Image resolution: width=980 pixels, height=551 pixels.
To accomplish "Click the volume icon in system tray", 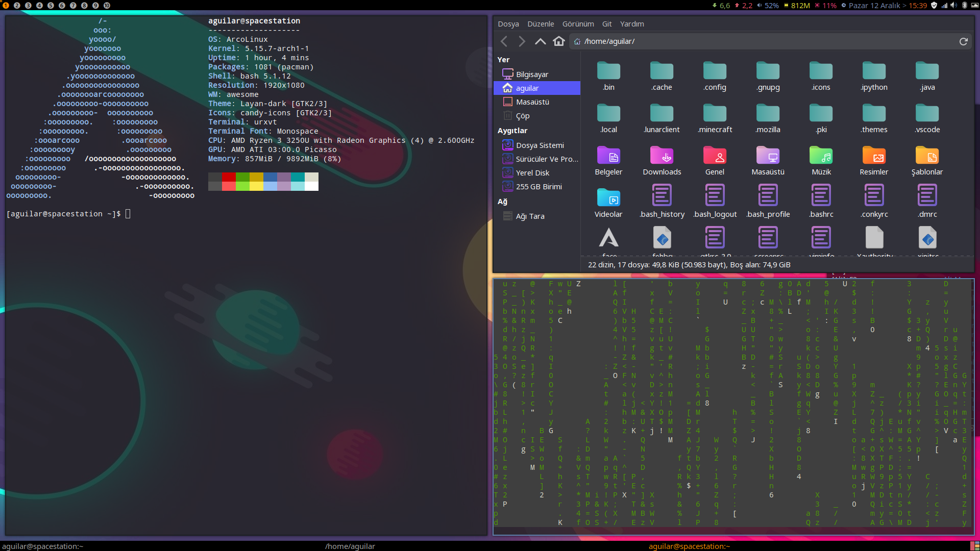I will tap(953, 6).
